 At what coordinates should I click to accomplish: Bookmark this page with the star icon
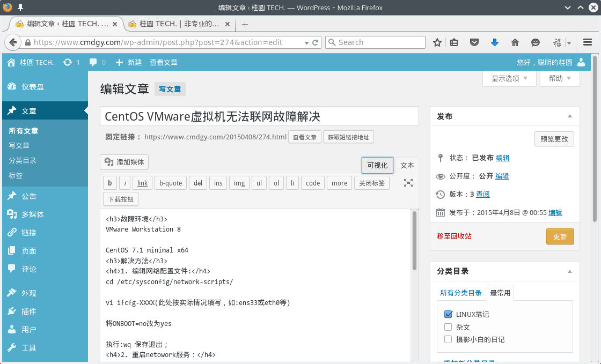(x=437, y=42)
